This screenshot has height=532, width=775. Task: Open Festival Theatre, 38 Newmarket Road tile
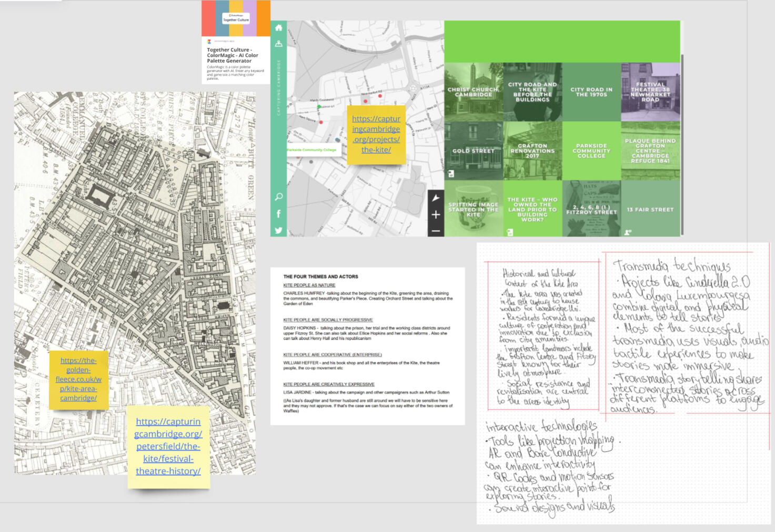pos(650,92)
